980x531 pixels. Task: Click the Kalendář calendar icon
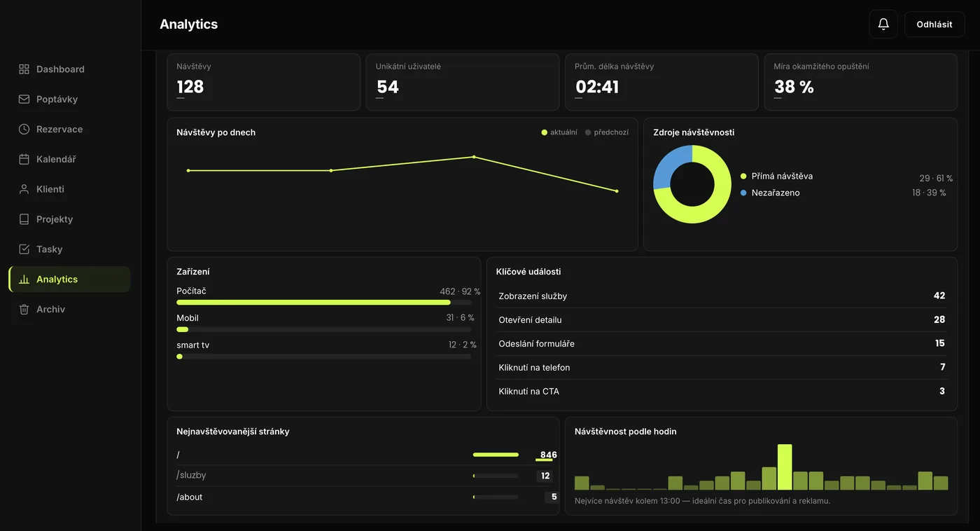point(24,159)
